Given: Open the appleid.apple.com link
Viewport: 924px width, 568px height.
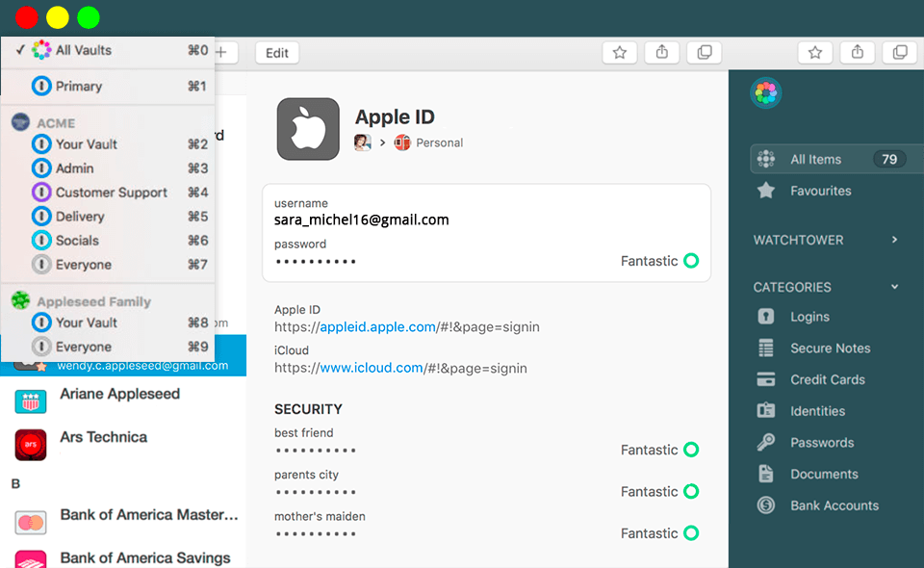Looking at the screenshot, I should 377,327.
